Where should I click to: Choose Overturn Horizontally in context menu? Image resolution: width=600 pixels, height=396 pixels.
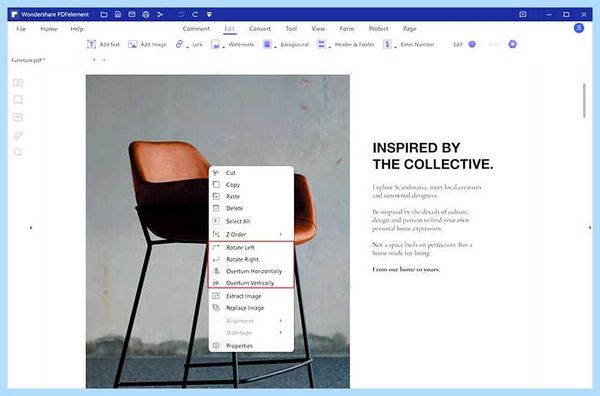coord(251,271)
